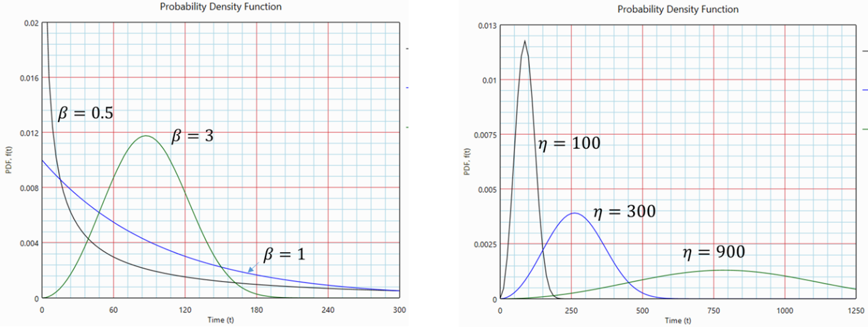The image size is (868, 327).
Task: Select the β = 0.5 annotation label
Action: click(85, 113)
